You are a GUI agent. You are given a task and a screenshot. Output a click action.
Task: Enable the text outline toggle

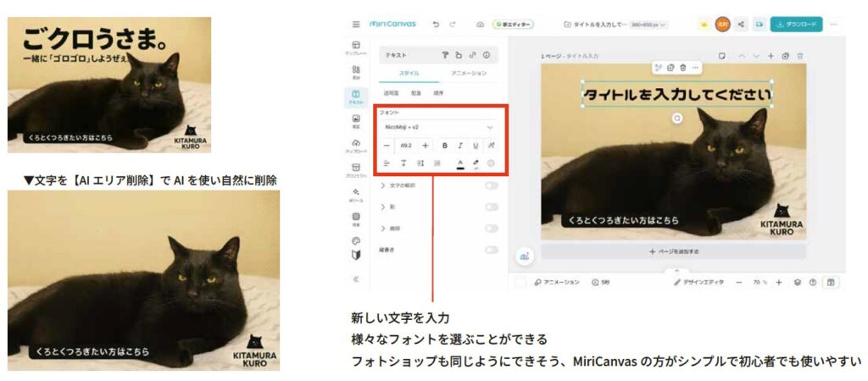(491, 185)
